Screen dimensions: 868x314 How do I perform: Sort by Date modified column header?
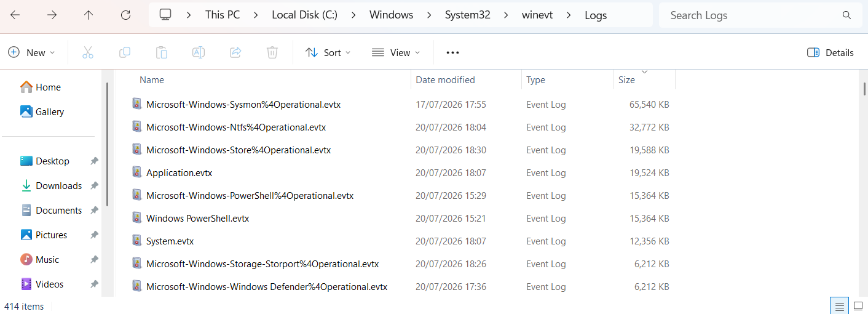pos(445,80)
